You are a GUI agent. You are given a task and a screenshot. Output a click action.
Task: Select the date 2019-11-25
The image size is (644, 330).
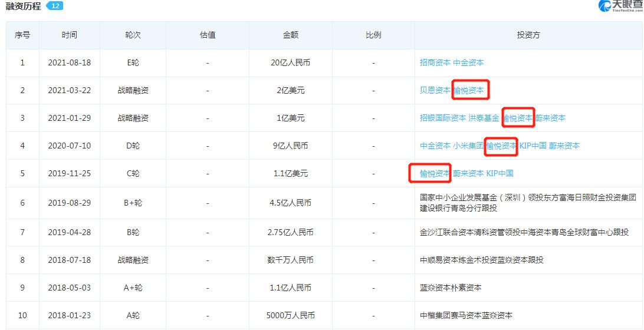[70, 174]
